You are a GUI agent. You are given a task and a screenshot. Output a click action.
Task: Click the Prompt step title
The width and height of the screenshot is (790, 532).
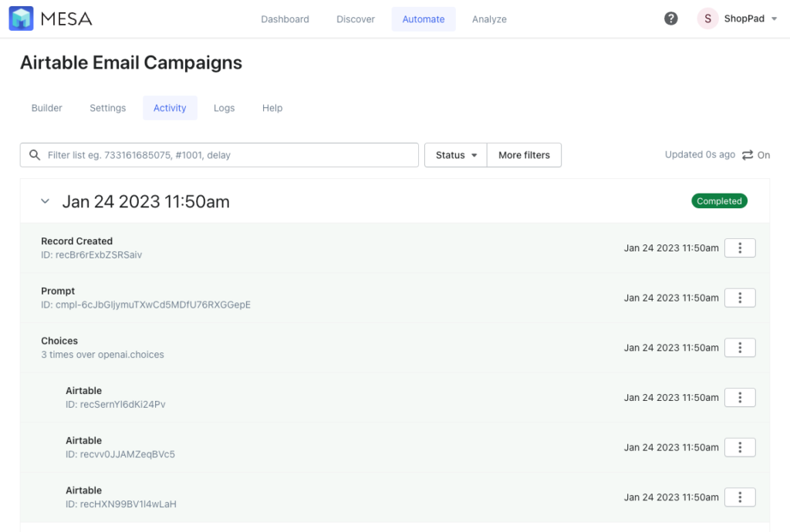pyautogui.click(x=58, y=291)
